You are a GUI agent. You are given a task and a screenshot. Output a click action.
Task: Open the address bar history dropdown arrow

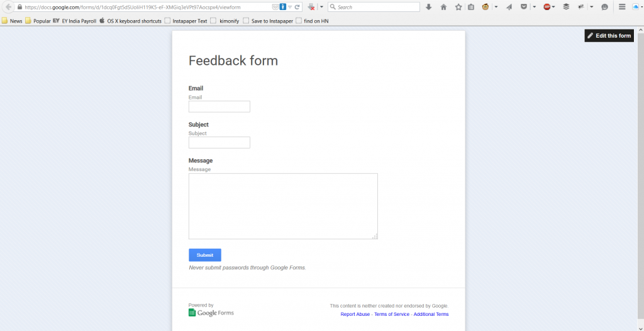[290, 7]
